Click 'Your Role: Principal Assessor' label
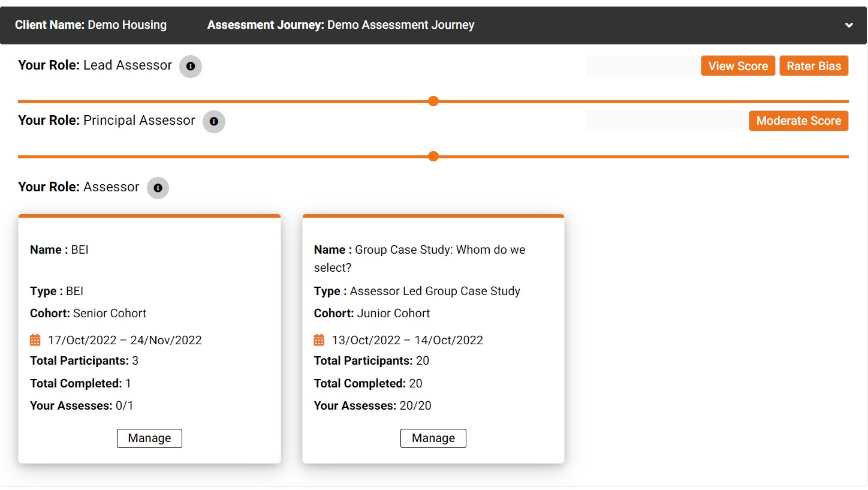 pos(107,121)
